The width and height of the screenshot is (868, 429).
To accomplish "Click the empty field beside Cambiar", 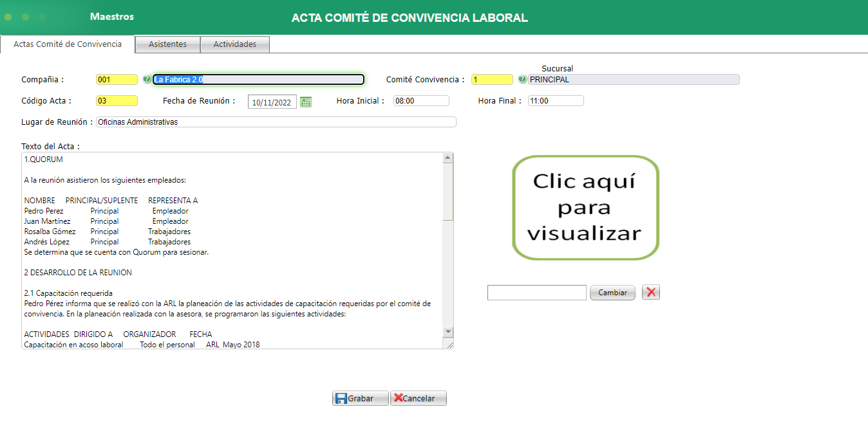I will [x=536, y=292].
